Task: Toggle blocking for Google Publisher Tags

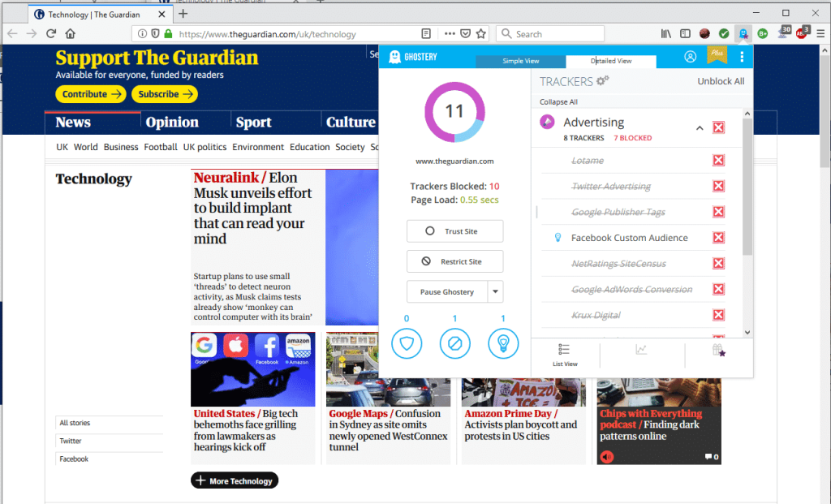Action: point(718,212)
